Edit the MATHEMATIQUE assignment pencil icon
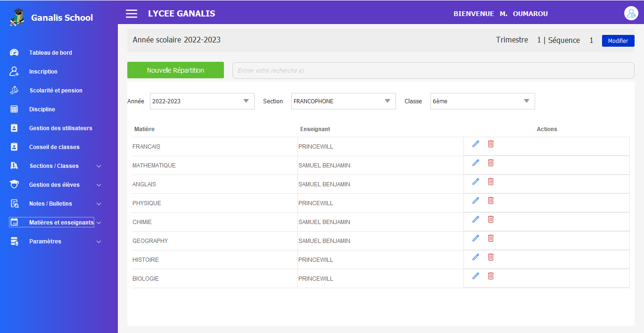The height and width of the screenshot is (333, 644). 476,163
